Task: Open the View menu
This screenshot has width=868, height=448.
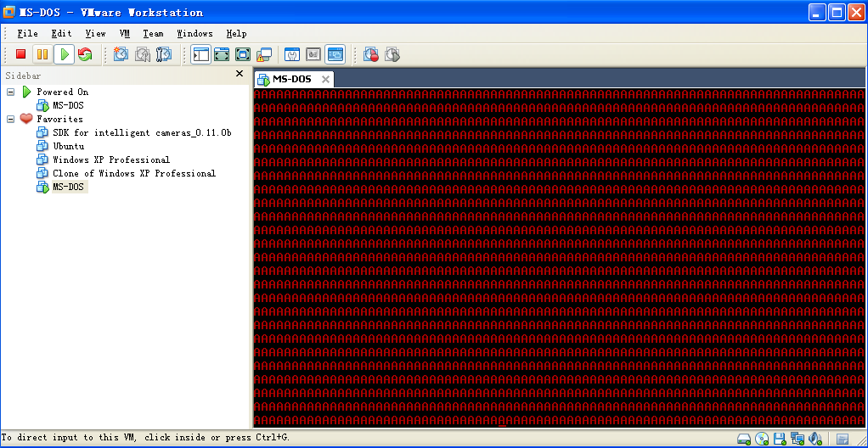Action: [x=95, y=34]
